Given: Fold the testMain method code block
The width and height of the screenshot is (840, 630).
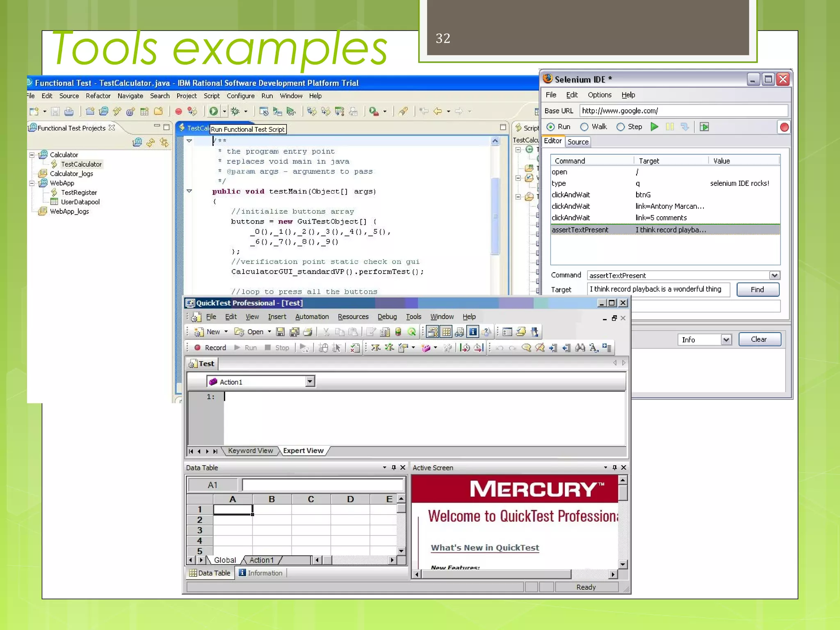Looking at the screenshot, I should (189, 191).
